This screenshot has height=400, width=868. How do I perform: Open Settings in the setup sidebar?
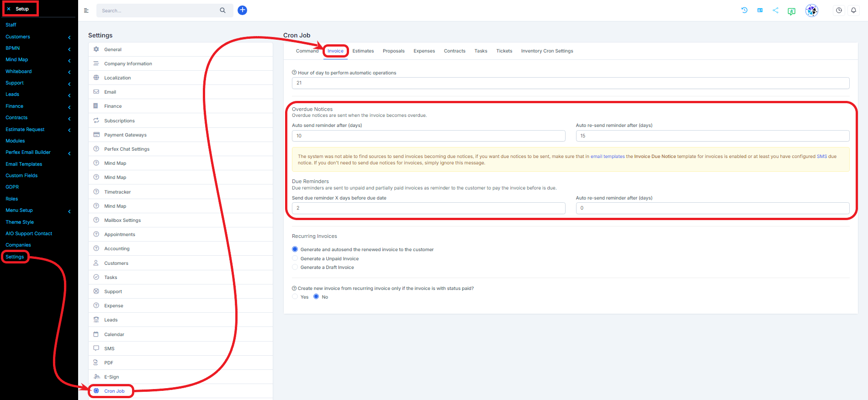point(15,257)
